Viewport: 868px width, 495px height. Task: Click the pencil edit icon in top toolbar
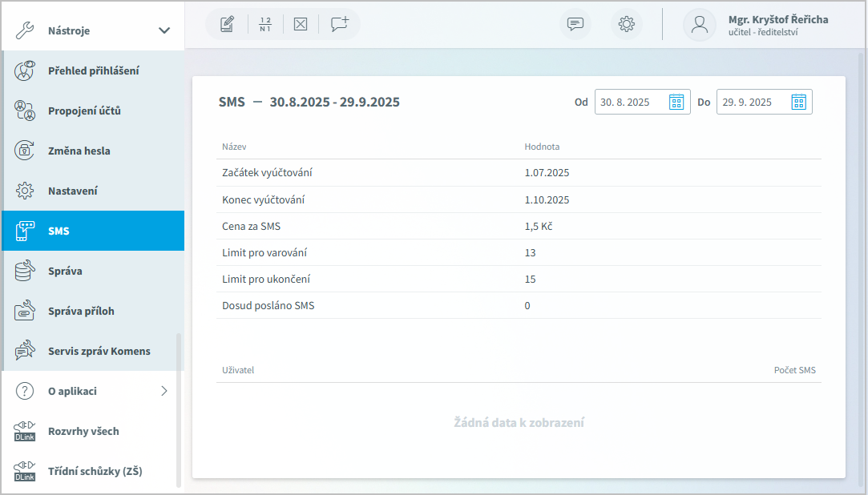tap(227, 24)
